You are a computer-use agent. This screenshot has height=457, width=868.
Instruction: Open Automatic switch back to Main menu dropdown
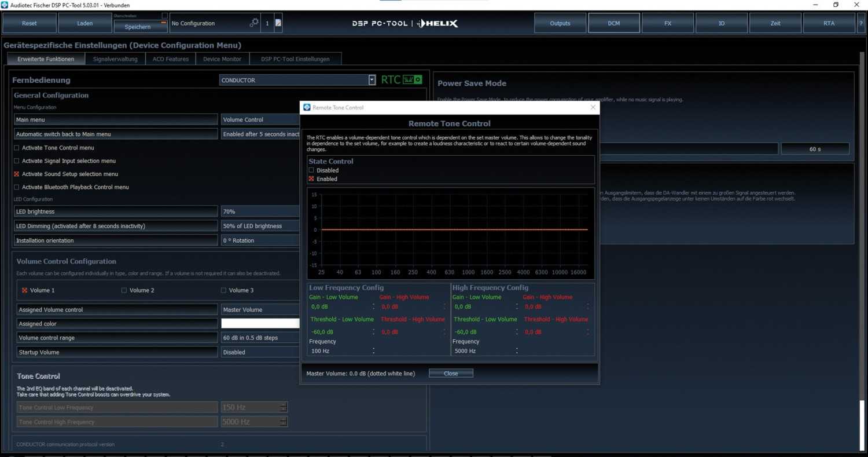(260, 134)
